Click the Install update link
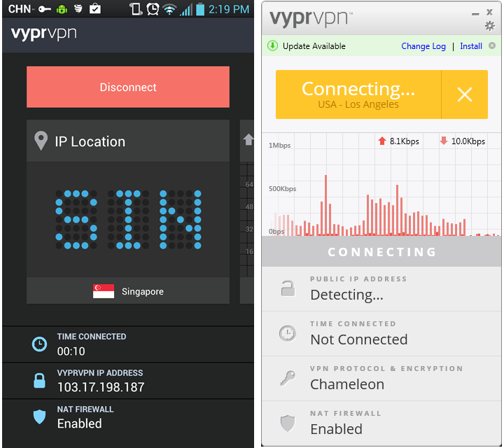This screenshot has width=504, height=448. [x=471, y=46]
